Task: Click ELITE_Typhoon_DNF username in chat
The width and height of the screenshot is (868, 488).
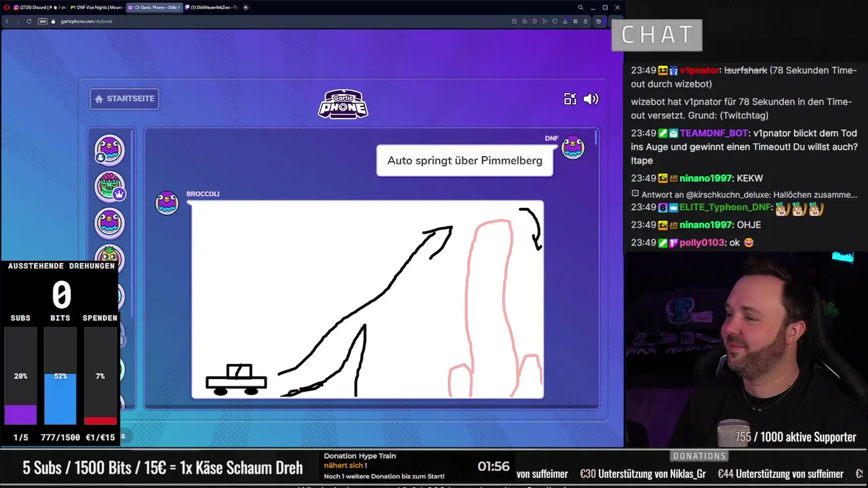Action: coord(724,207)
